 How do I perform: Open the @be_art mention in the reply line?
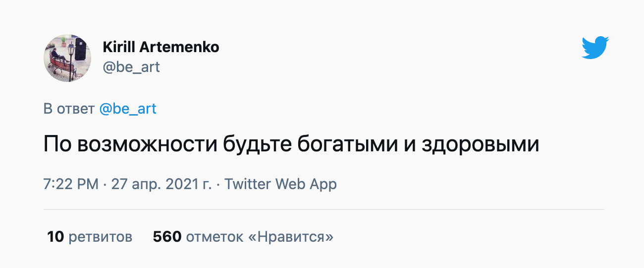tap(128, 109)
